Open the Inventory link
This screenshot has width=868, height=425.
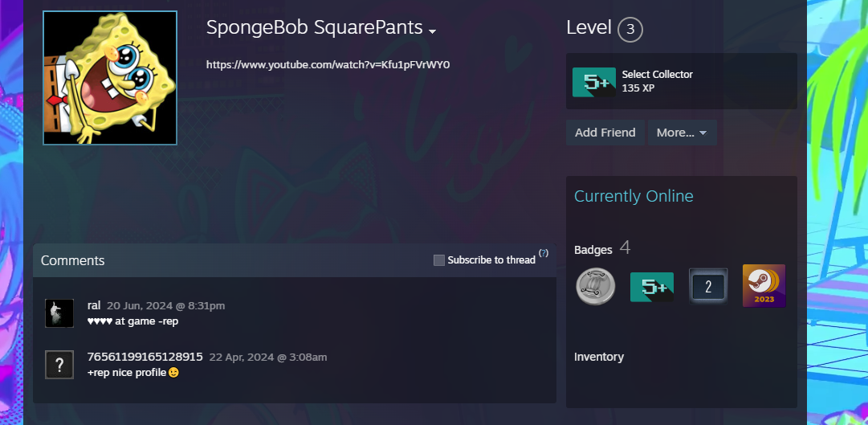tap(599, 357)
